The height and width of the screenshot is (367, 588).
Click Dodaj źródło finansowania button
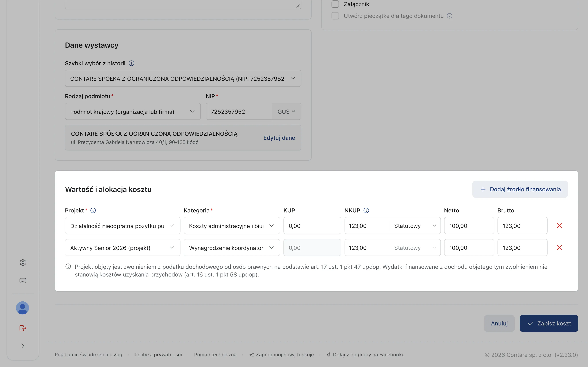tap(520, 189)
